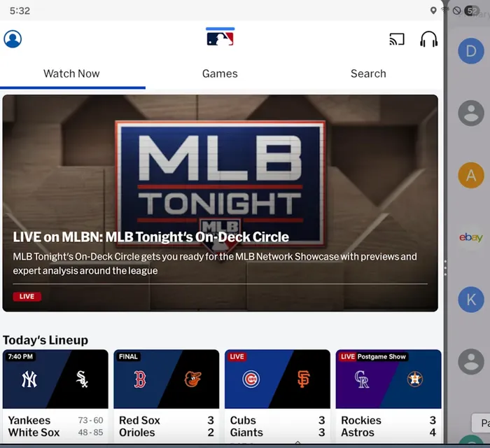Click the Giants team name text
The height and width of the screenshot is (448, 490).
tap(246, 433)
